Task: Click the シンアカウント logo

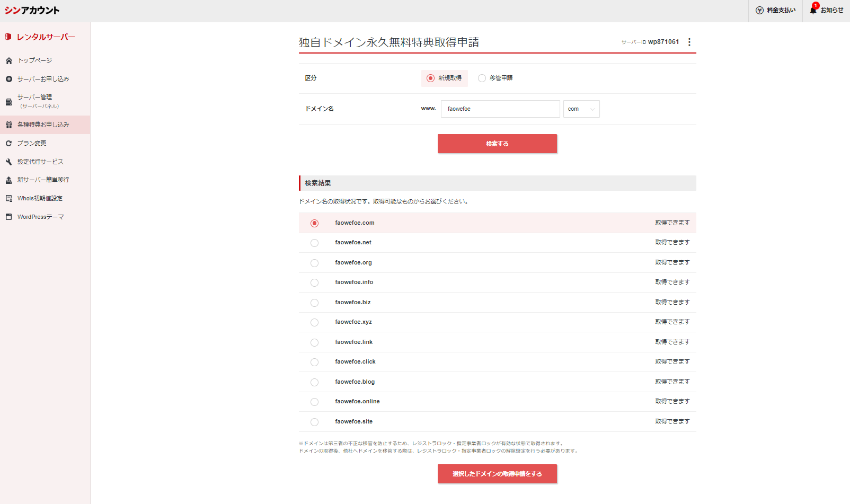Action: tap(32, 11)
